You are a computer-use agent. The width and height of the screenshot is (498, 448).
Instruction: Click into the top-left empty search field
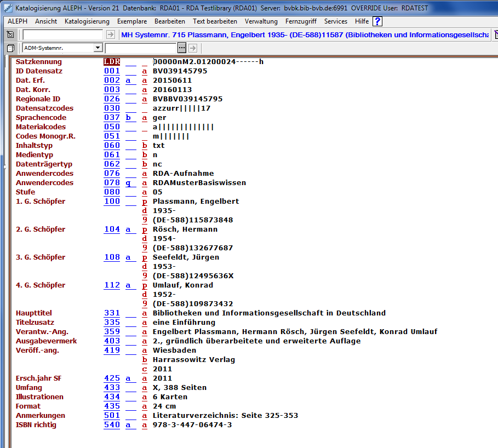(x=62, y=35)
